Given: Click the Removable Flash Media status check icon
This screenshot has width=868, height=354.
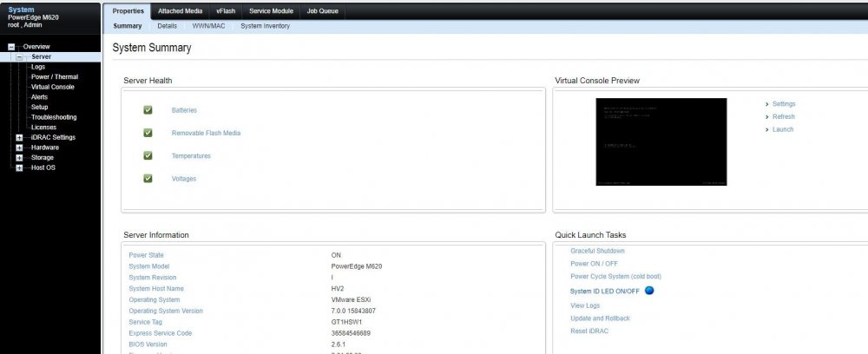Looking at the screenshot, I should coord(148,133).
